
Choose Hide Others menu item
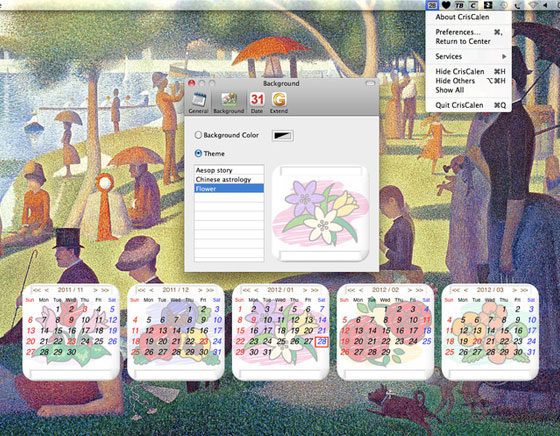[469, 81]
